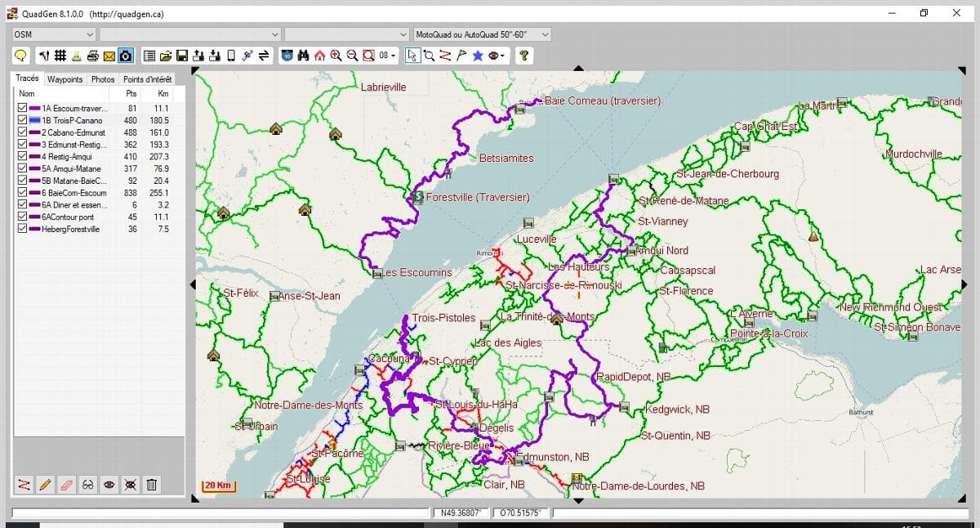Click the open folder icon
The width and height of the screenshot is (980, 528).
(x=166, y=56)
